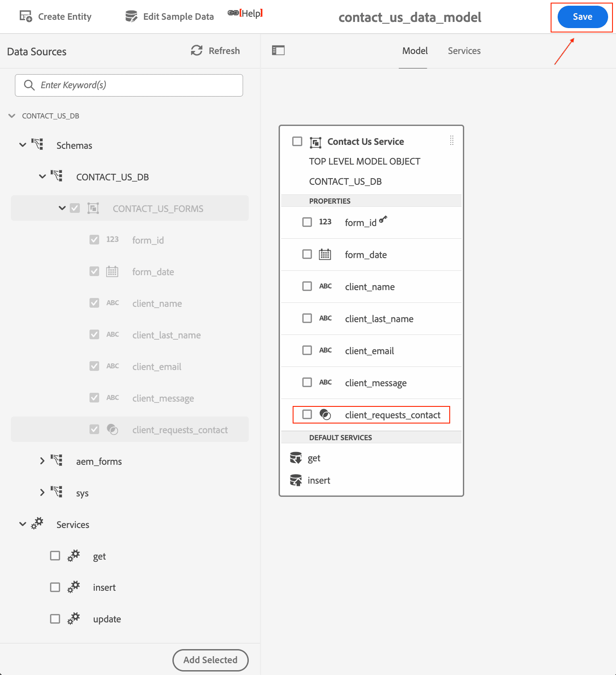616x675 pixels.
Task: Collapse the CONTACT_US_FORMS table node
Action: [x=62, y=208]
